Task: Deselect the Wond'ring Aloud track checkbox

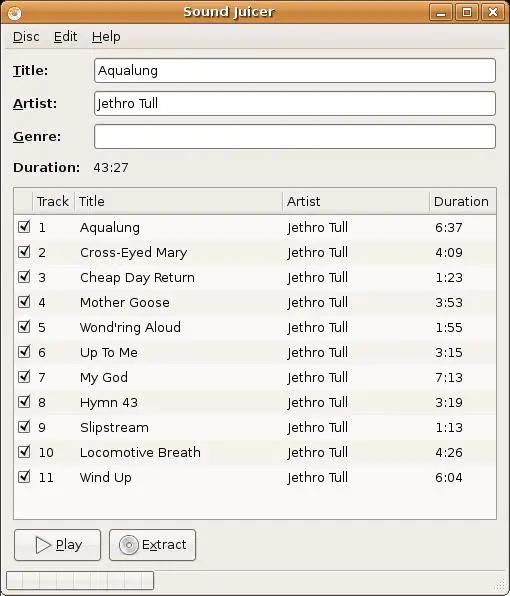Action: (x=24, y=327)
